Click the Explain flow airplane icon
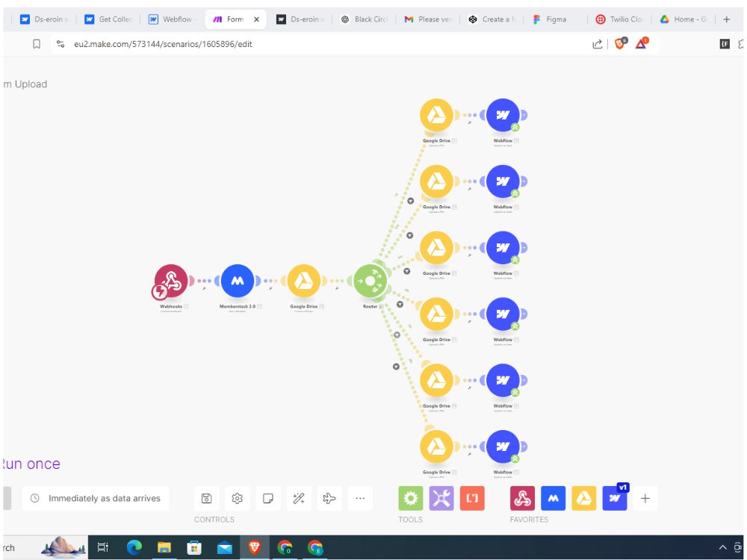This screenshot has width=747, height=560. 329,499
